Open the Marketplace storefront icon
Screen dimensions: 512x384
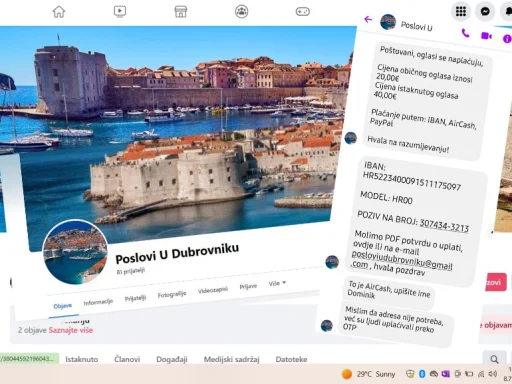[181, 12]
